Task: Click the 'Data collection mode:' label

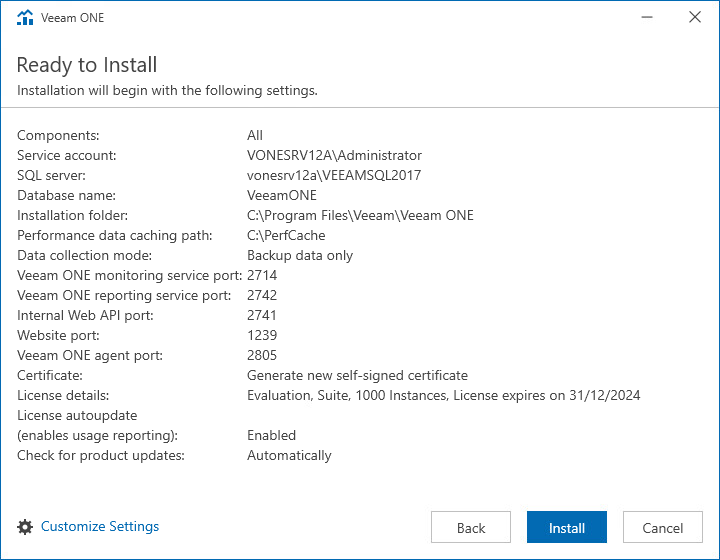Action: (x=84, y=255)
